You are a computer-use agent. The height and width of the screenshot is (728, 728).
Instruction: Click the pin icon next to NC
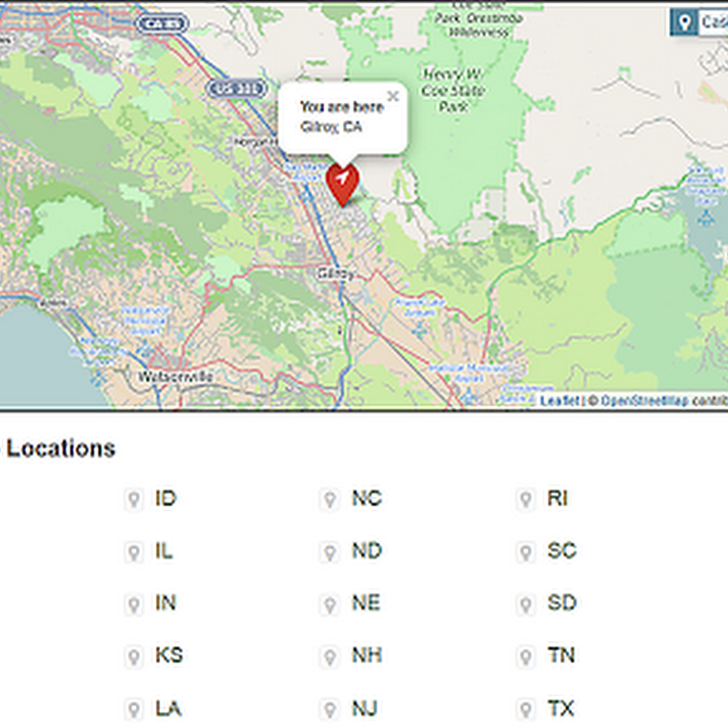[329, 500]
